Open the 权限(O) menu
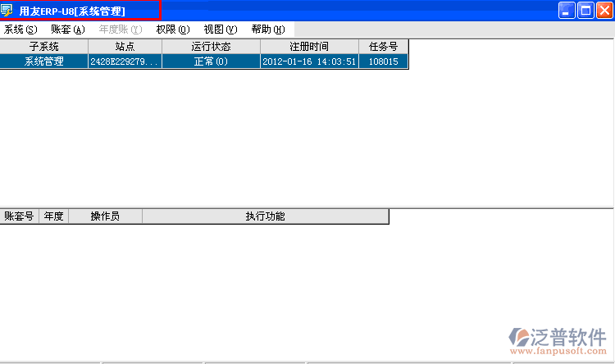The image size is (615, 364). (173, 30)
